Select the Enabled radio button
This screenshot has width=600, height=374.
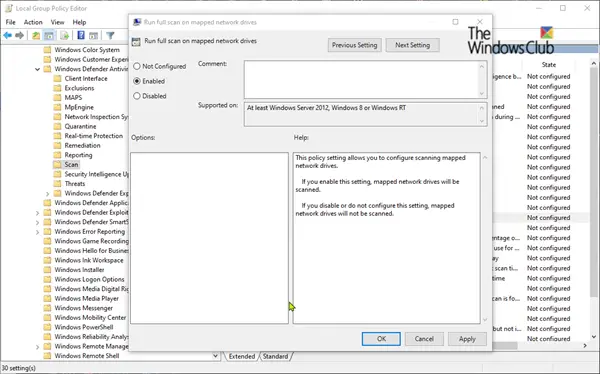[137, 81]
